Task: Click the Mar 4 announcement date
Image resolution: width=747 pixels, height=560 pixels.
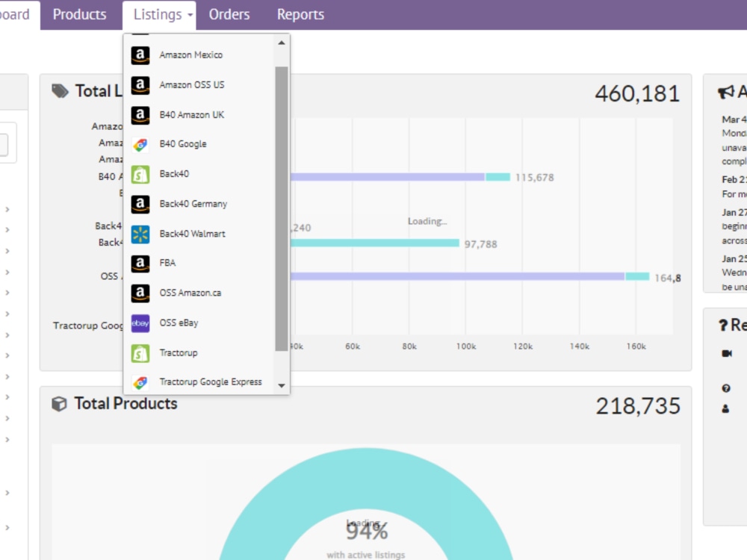Action: [x=734, y=119]
